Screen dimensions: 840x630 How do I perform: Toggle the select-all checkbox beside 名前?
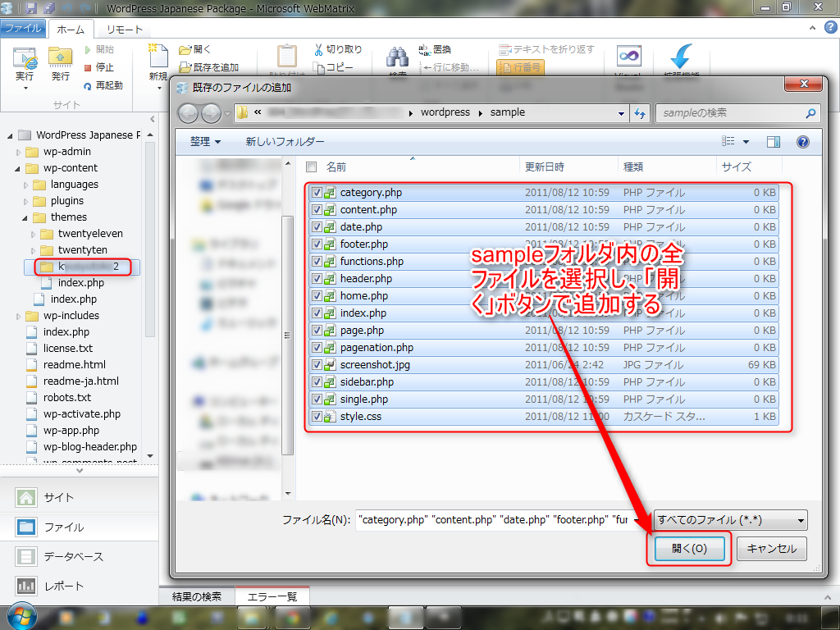(x=311, y=167)
